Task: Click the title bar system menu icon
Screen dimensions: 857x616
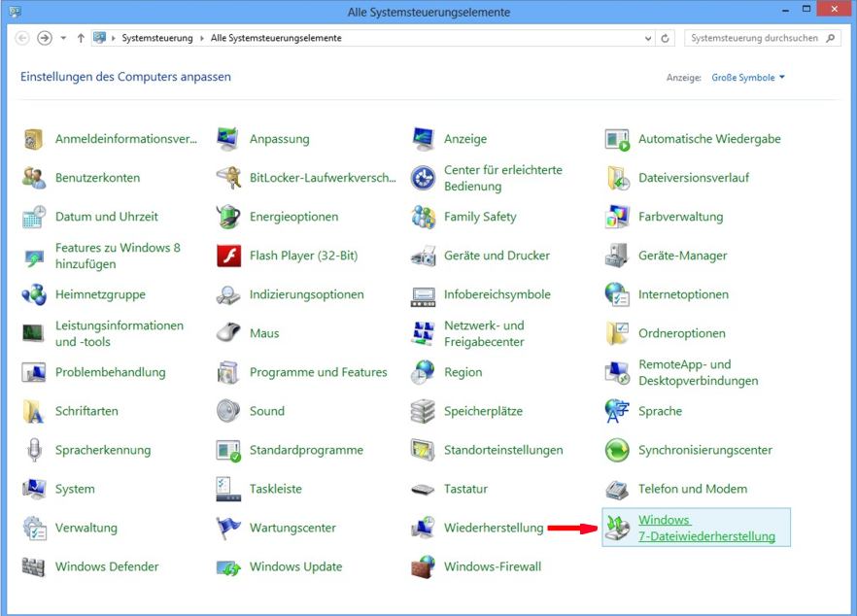Action: (x=15, y=12)
